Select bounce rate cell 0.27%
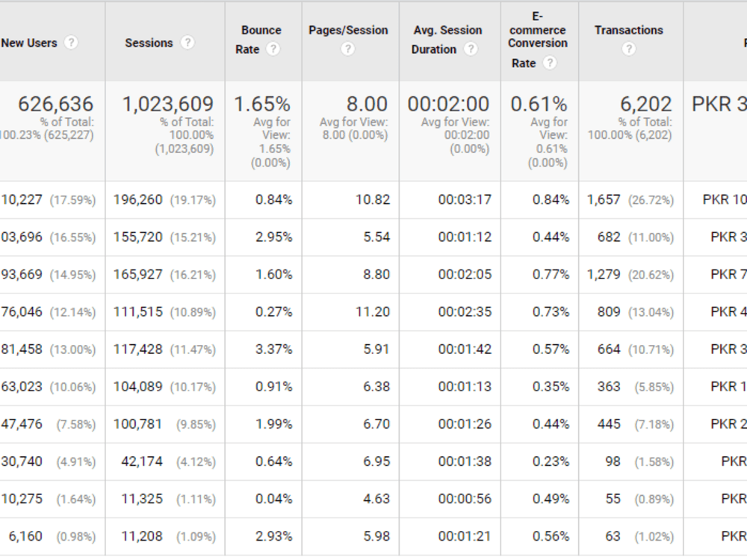Screen dimensions: 747x560 tap(273, 312)
